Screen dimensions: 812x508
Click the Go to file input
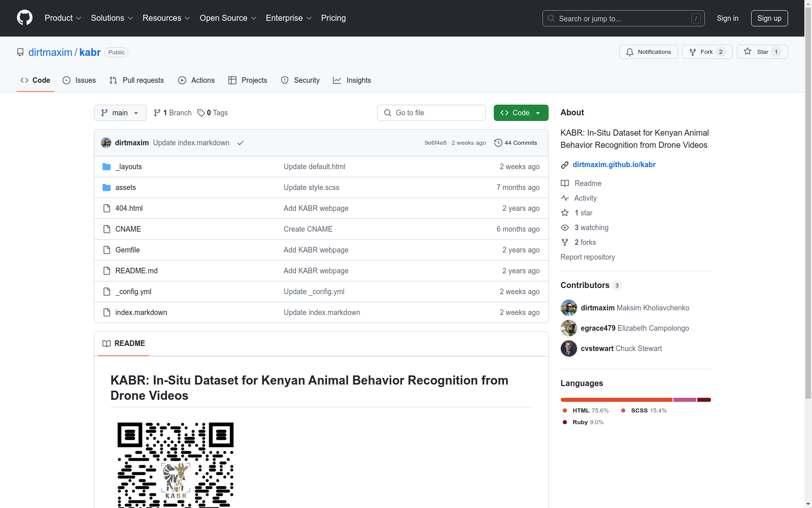coord(431,113)
